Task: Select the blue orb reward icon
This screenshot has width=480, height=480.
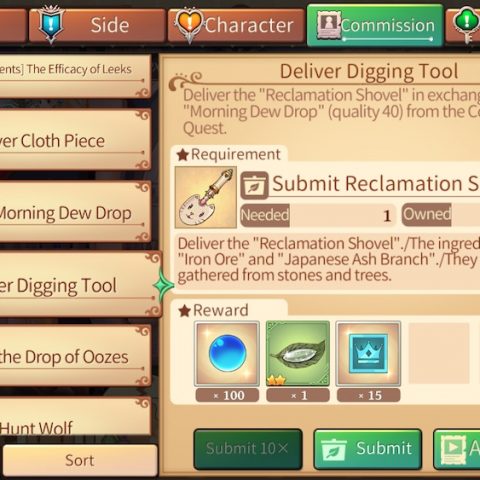Action: pos(227,353)
